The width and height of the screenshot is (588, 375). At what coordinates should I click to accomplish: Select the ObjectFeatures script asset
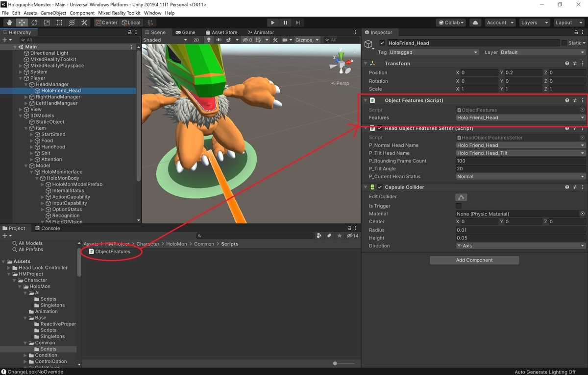pyautogui.click(x=109, y=252)
